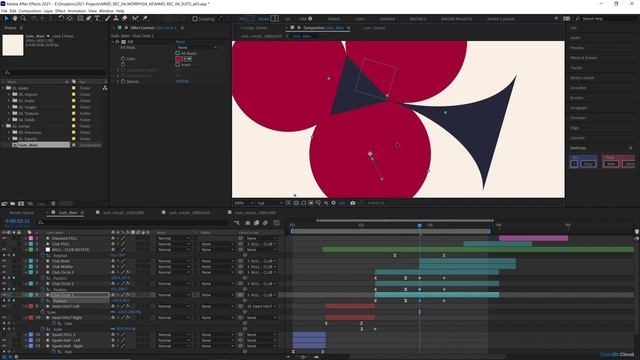Screen dimensions: 640x360
Task: Expand the 02. Comps folder in Project
Action: coord(4,126)
